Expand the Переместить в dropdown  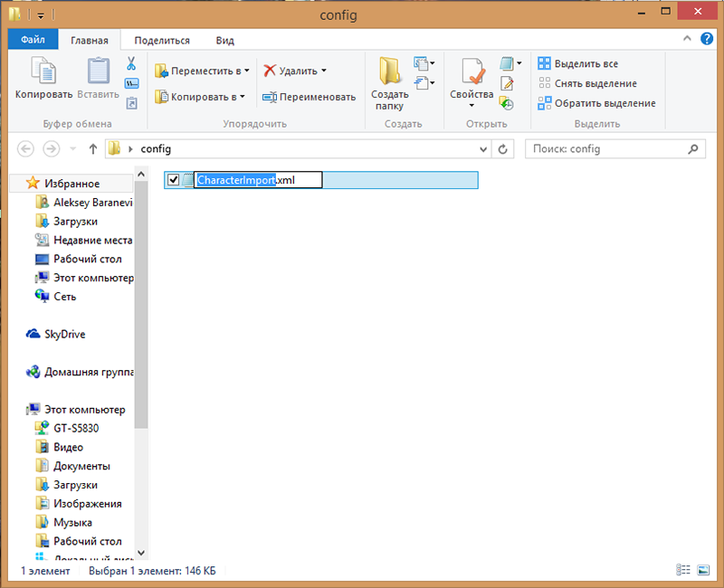pos(246,71)
